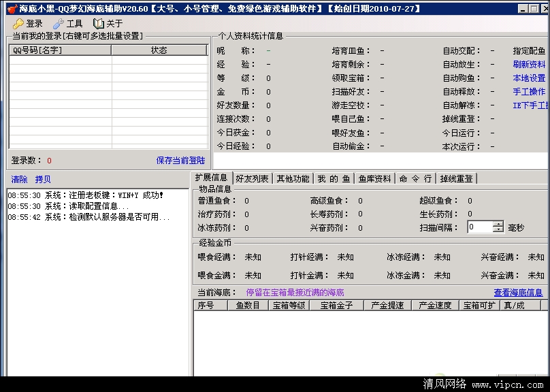Click the 登录 key icon in toolbar
Screen dimensions: 550x392
pos(18,24)
